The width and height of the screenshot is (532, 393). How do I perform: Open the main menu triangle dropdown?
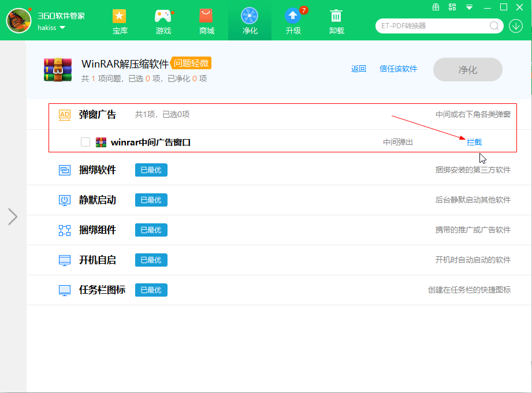469,7
